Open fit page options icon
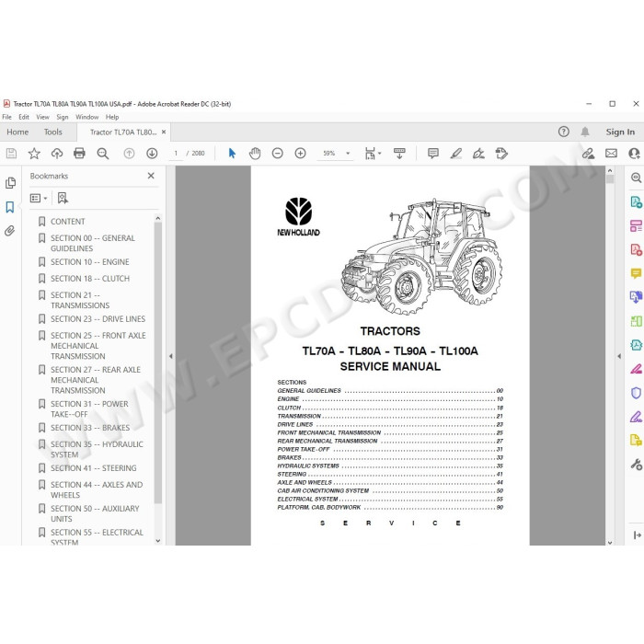This screenshot has width=644, height=644. pos(373,154)
